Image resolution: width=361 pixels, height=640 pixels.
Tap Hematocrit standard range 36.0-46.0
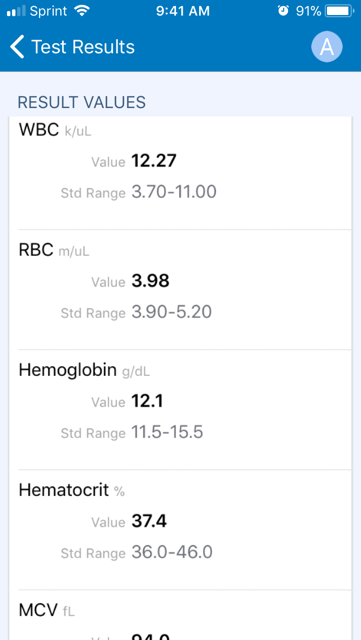[172, 552]
